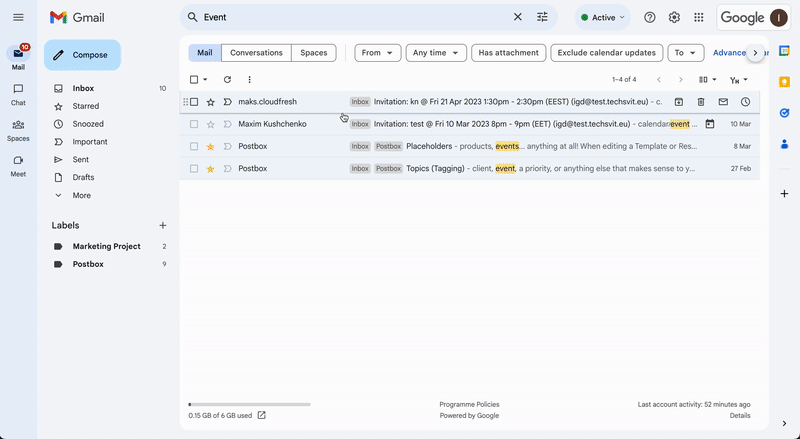Clear the search with X icon

click(x=517, y=17)
